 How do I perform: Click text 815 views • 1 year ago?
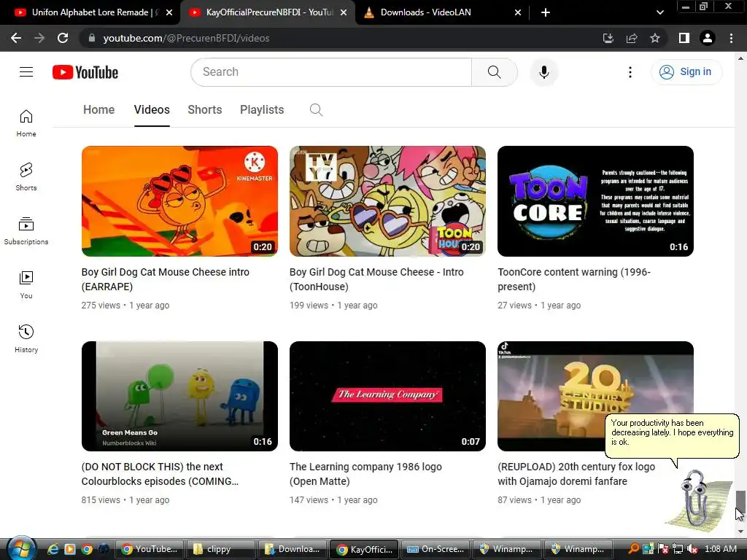pos(125,500)
